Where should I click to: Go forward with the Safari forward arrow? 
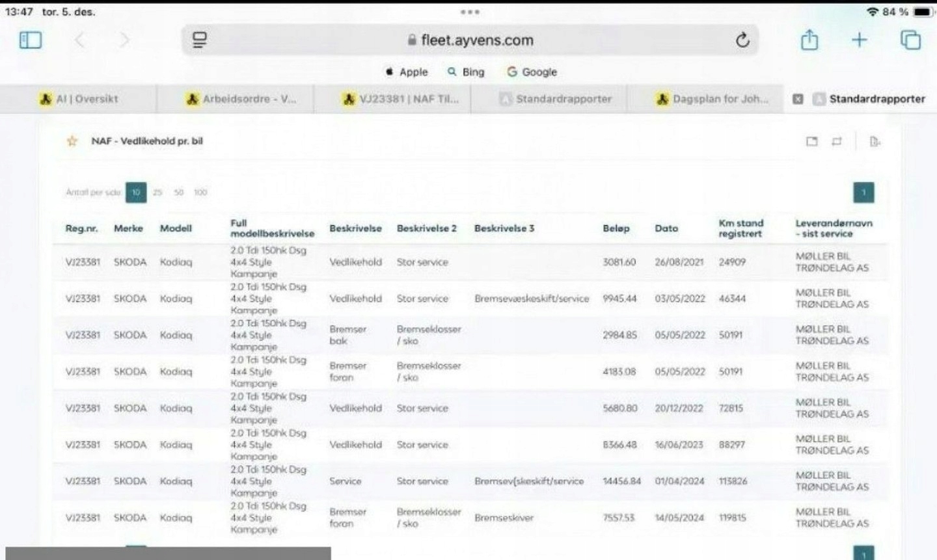click(124, 40)
